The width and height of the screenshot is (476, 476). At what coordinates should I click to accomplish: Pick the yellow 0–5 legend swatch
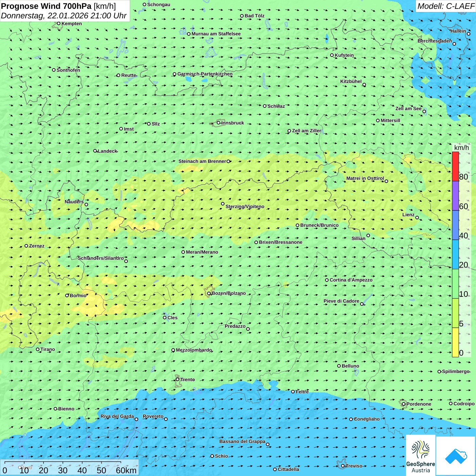click(x=455, y=342)
